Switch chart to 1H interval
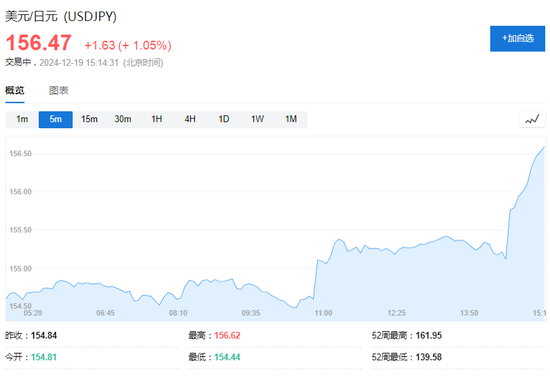The image size is (550, 380). tap(156, 119)
